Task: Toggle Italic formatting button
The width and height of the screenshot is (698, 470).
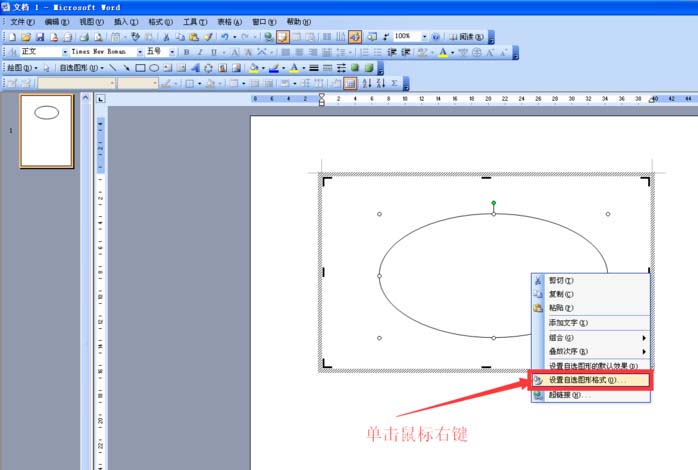Action: pyautogui.click(x=200, y=53)
